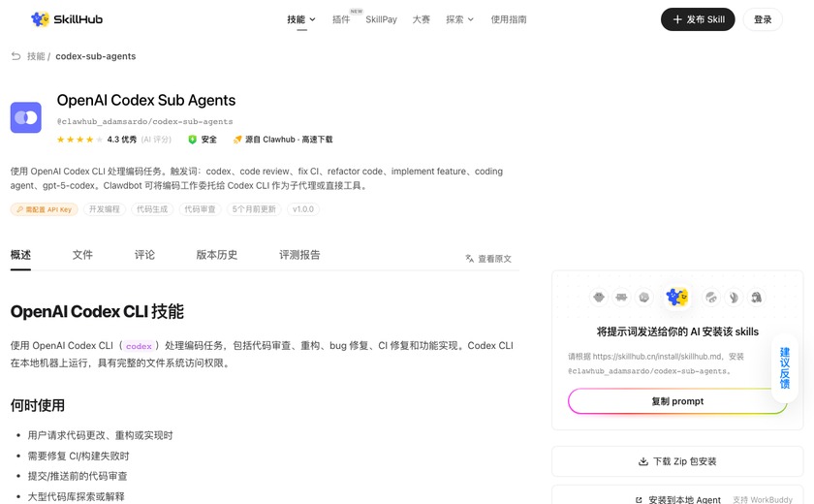814x504 pixels.
Task: Click the 技能 breadcrumb link
Action: click(36, 56)
